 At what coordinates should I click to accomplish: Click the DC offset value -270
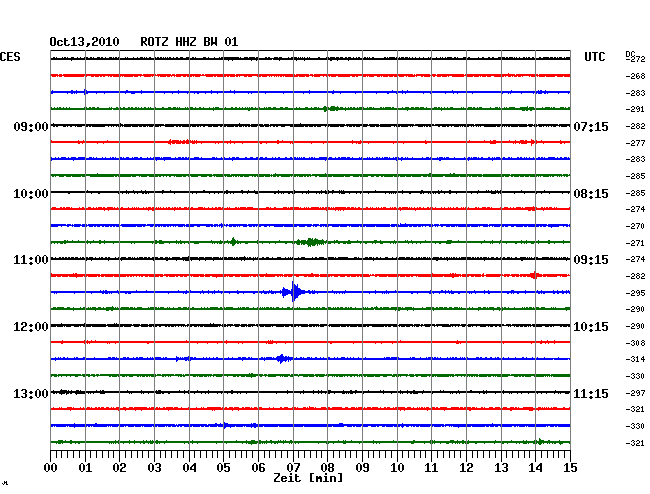[635, 226]
